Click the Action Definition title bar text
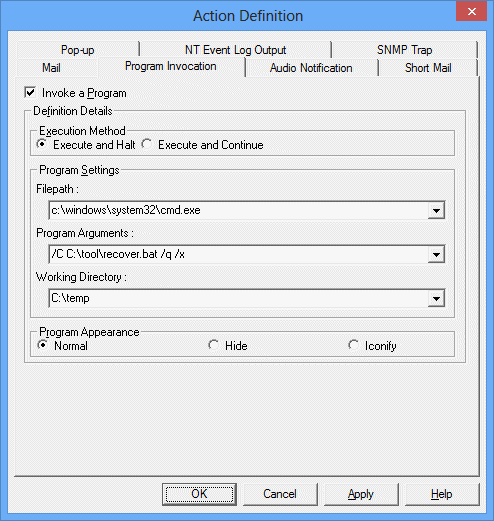 tap(248, 16)
